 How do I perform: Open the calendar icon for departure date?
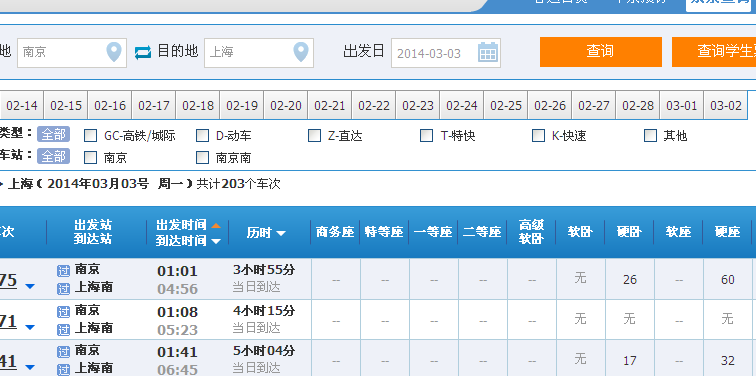[488, 52]
